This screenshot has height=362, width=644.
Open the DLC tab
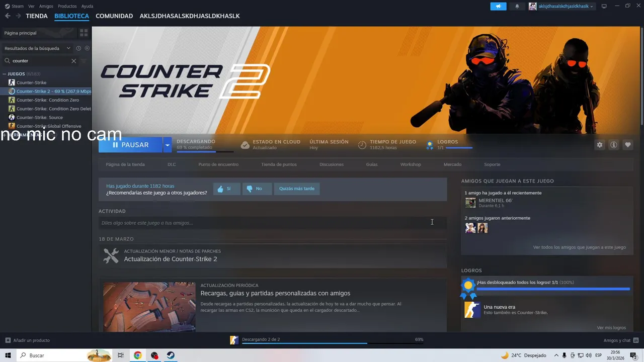[x=172, y=164]
